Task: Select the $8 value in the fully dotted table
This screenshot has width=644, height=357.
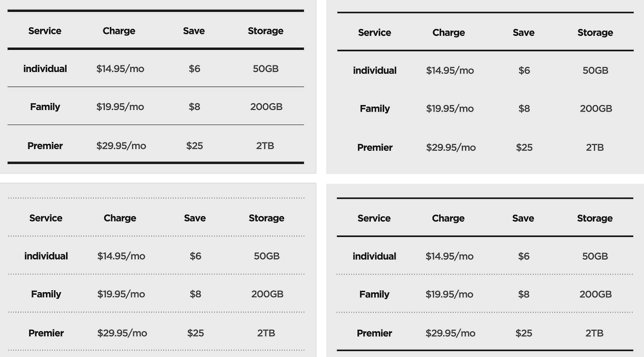Action: [196, 294]
